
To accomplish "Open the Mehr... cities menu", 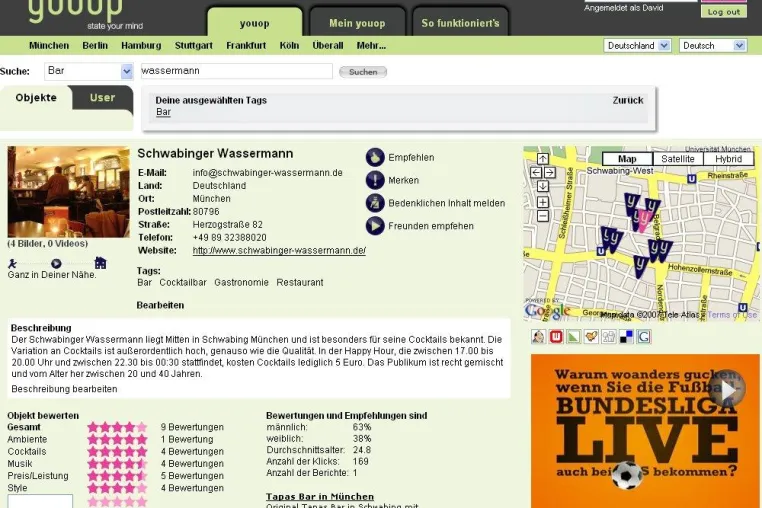I will pyautogui.click(x=371, y=46).
